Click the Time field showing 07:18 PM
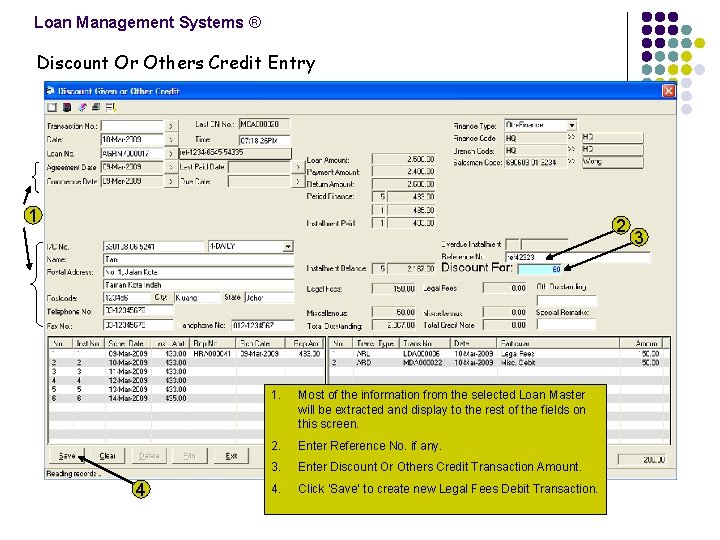This screenshot has width=720, height=540. (265, 140)
